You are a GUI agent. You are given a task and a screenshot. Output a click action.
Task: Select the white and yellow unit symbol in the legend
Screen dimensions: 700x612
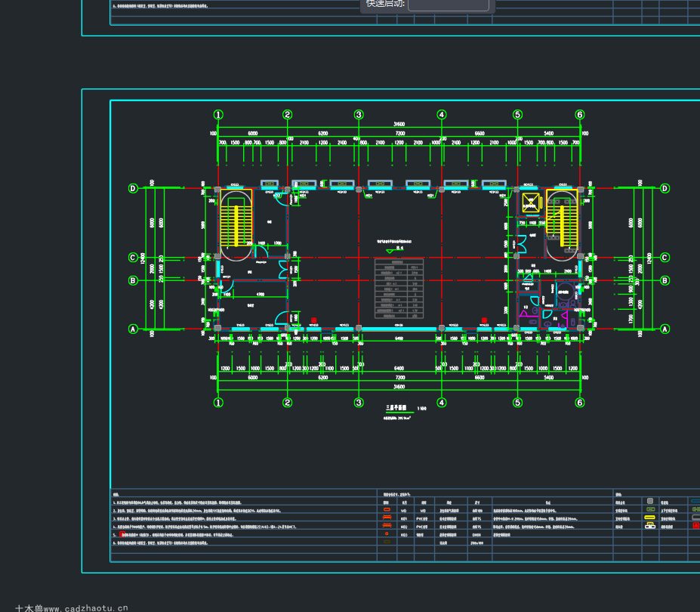click(650, 525)
